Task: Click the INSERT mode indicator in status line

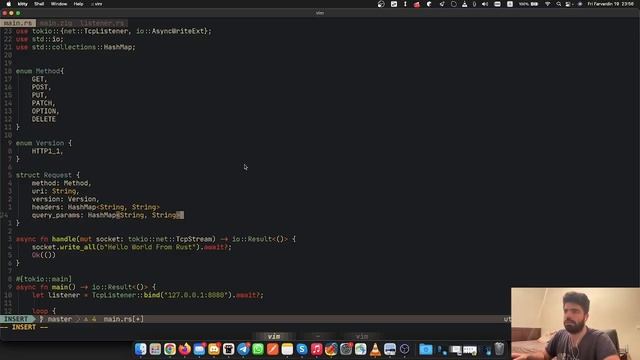Action: [x=16, y=319]
